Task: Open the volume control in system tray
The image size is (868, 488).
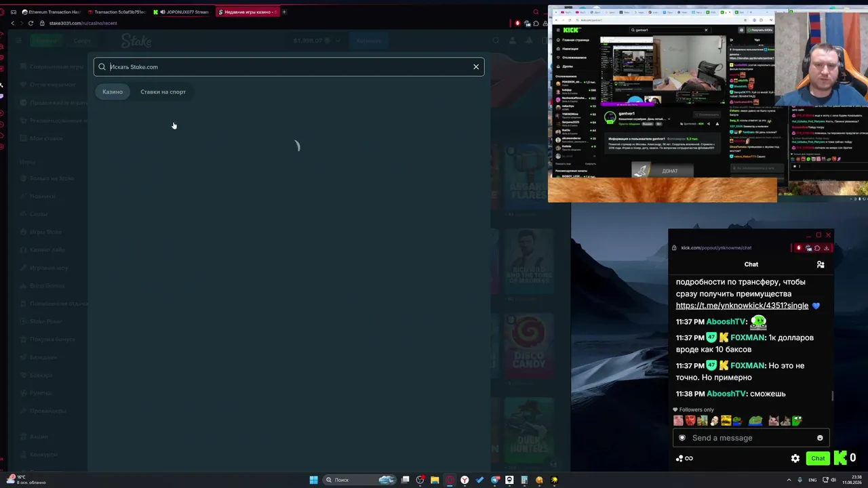Action: [x=833, y=480]
